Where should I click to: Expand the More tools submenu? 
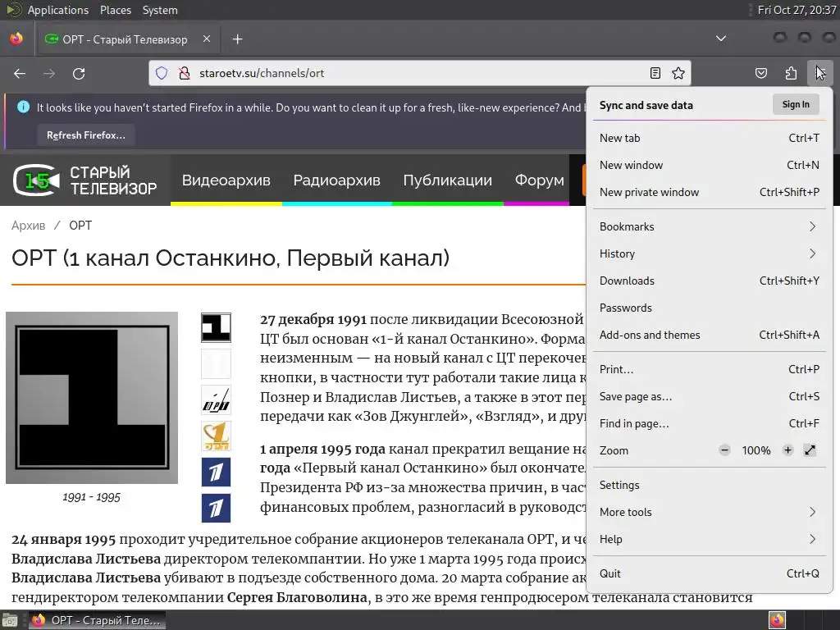pyautogui.click(x=710, y=512)
